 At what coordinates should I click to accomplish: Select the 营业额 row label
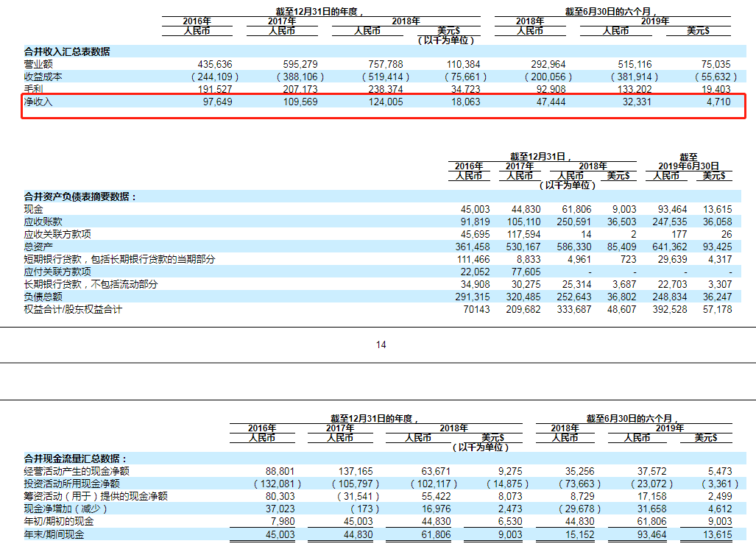[x=38, y=64]
